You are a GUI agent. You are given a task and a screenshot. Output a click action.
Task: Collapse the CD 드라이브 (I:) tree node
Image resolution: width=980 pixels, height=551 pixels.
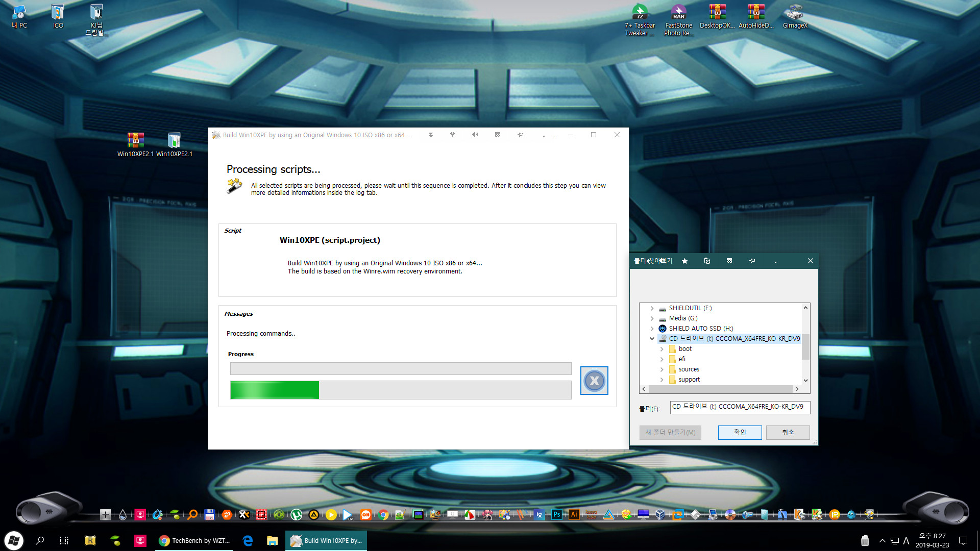[x=652, y=339]
